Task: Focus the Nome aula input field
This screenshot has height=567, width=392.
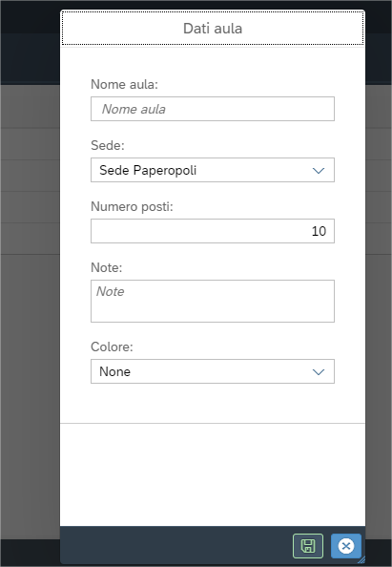Action: tap(213, 109)
